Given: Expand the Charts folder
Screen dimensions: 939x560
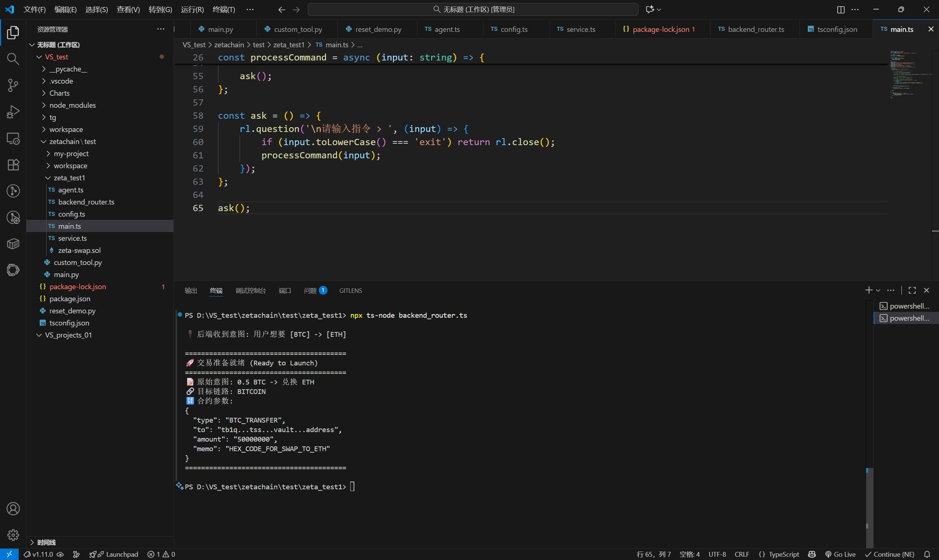Looking at the screenshot, I should coord(100,93).
